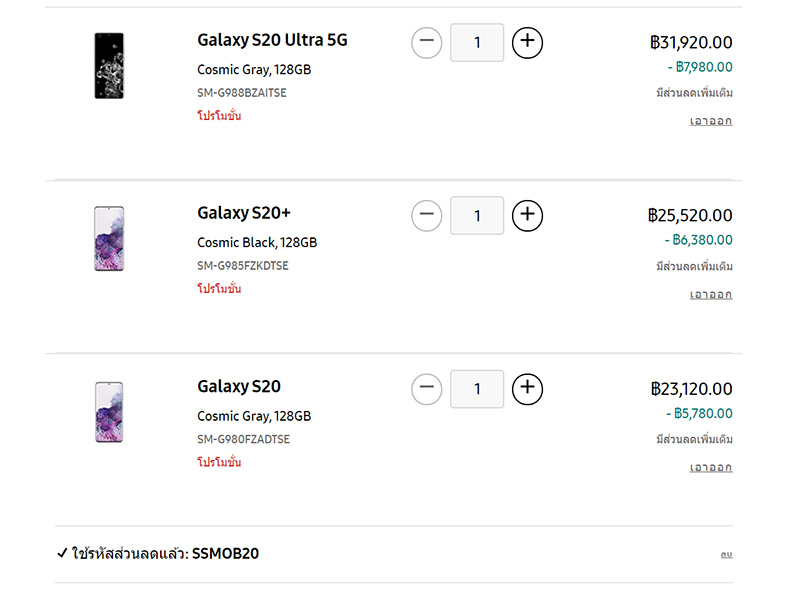Reduce Galaxy S20 Cosmic Gray quantity
Viewport: 800px width, 591px height.
[426, 389]
